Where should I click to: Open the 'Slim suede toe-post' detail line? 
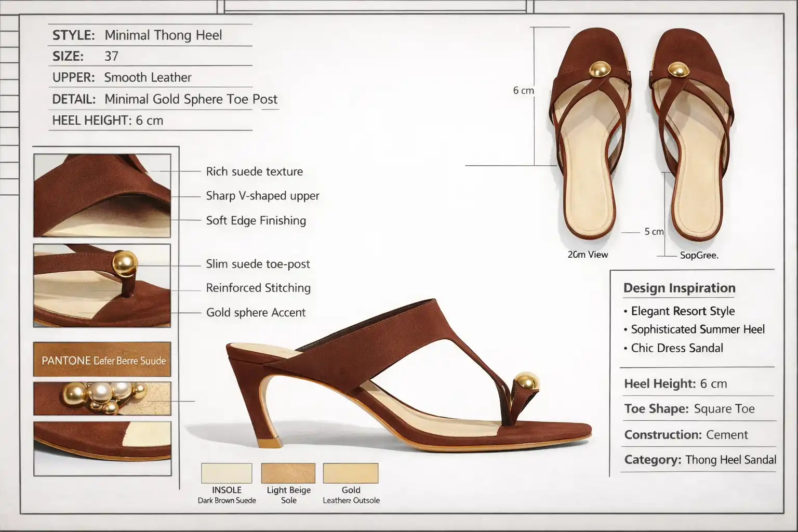[x=257, y=264]
